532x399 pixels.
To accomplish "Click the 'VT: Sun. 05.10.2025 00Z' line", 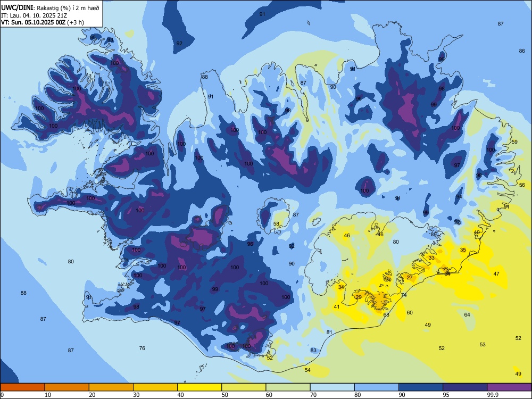I will click(x=33, y=22).
